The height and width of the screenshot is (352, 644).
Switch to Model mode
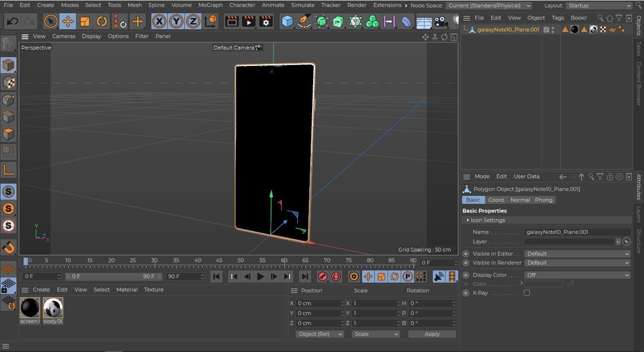coord(8,65)
